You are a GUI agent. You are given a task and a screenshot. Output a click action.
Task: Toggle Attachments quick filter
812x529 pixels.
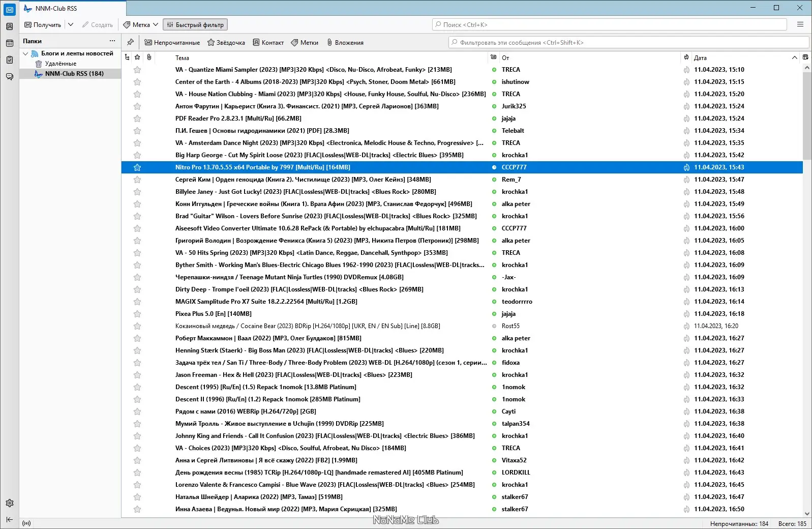coord(345,43)
